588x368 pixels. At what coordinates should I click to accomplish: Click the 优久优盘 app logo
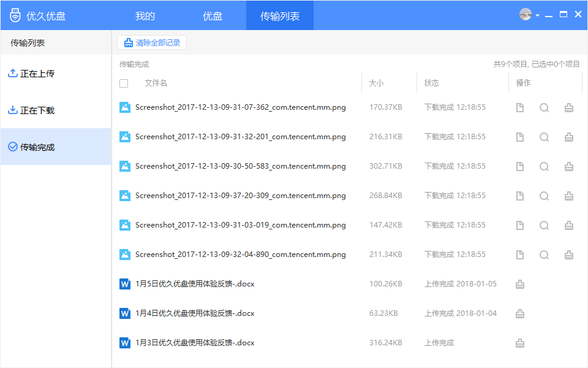(x=15, y=15)
